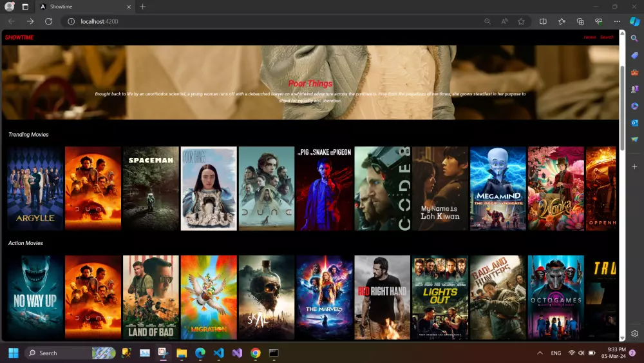Open Browser essentials heart icon

tap(598, 21)
